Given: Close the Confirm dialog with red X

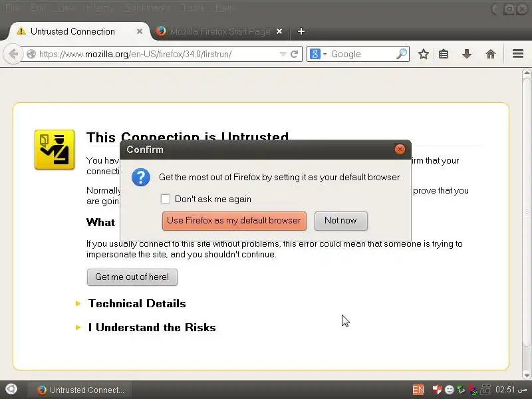Looking at the screenshot, I should [400, 149].
